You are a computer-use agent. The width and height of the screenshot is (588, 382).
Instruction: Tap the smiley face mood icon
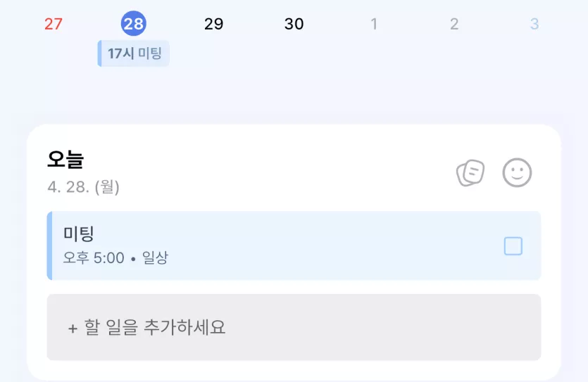pyautogui.click(x=517, y=172)
